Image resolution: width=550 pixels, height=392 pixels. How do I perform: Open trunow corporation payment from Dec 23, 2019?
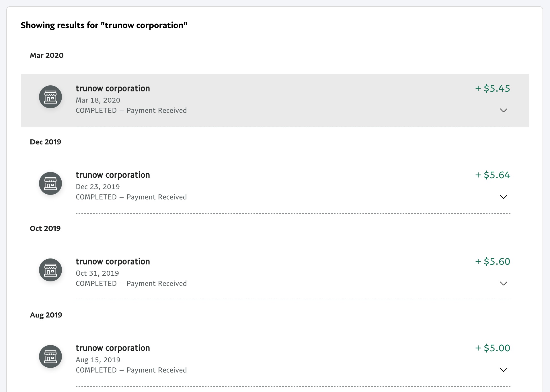(113, 175)
